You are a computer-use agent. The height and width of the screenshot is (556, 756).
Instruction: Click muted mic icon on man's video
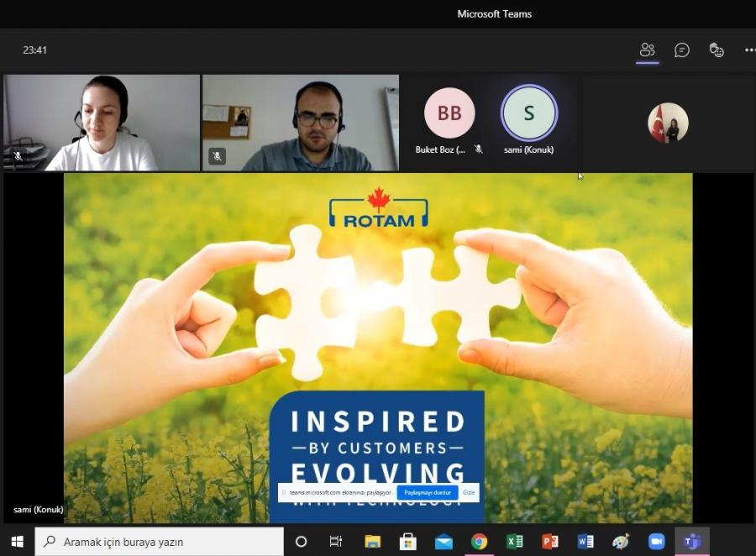(217, 156)
